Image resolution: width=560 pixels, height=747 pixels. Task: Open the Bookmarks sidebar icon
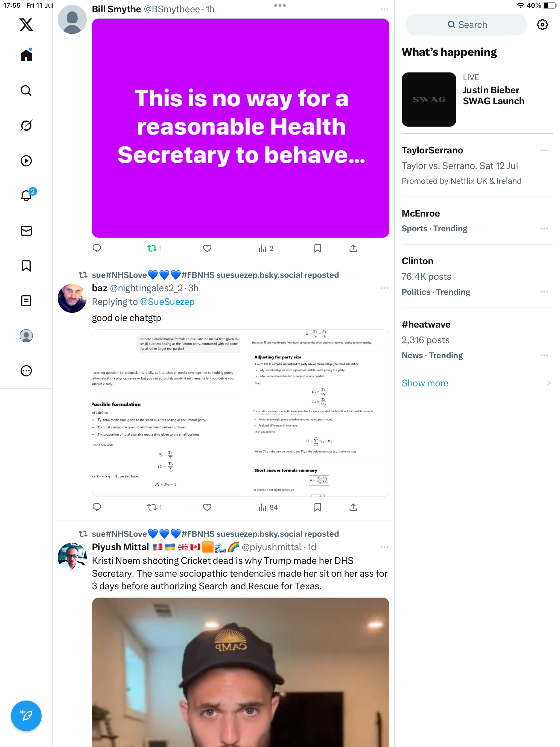point(26,266)
